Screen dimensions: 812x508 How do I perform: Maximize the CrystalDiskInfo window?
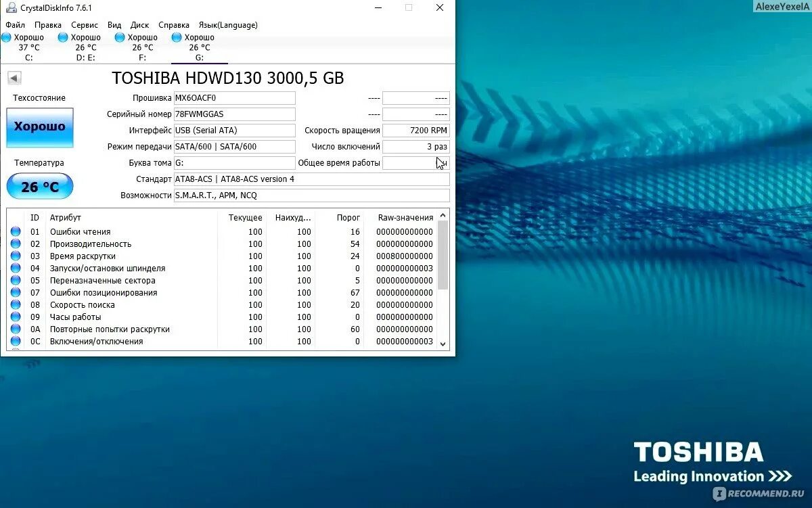pos(409,7)
